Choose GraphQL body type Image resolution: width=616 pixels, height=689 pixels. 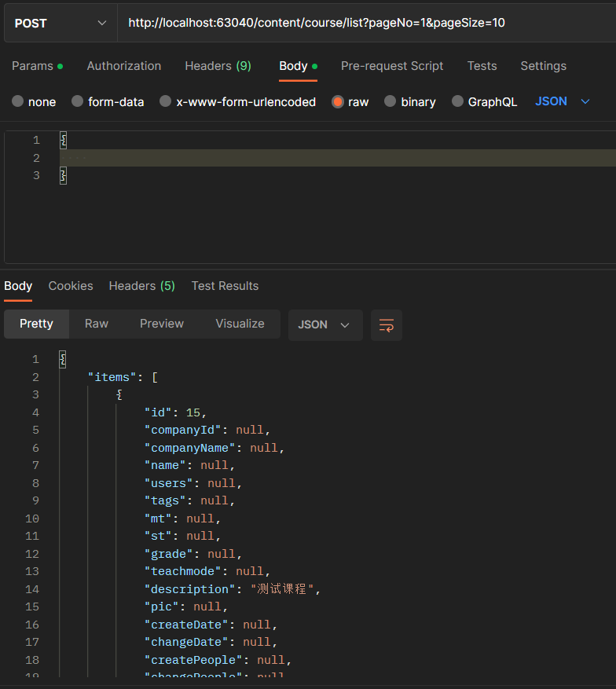click(x=458, y=101)
